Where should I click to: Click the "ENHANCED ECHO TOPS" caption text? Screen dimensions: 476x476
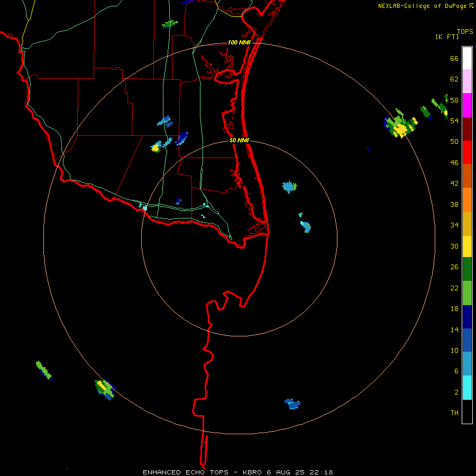[x=186, y=472]
